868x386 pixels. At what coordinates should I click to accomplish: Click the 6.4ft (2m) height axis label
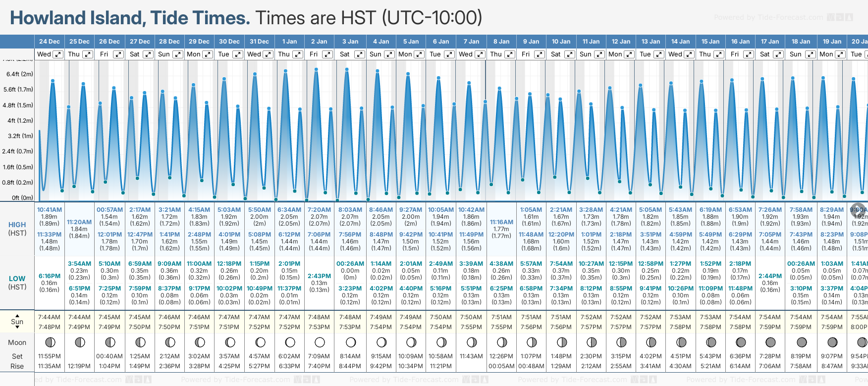20,74
